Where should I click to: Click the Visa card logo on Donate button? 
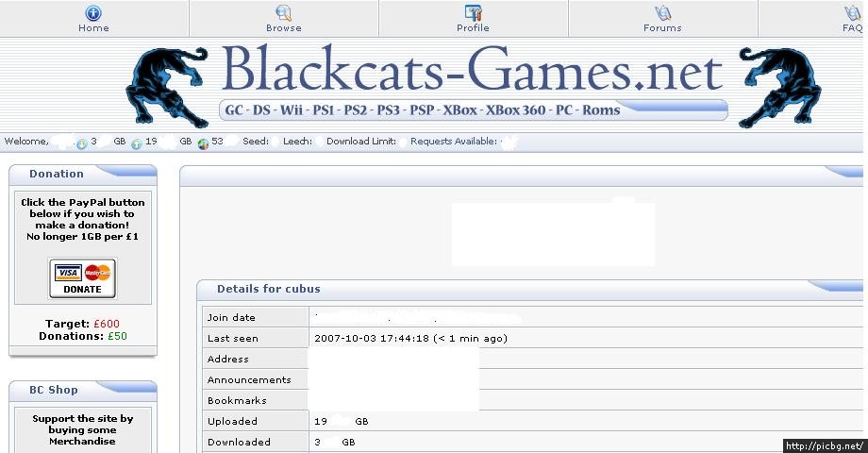coord(68,273)
